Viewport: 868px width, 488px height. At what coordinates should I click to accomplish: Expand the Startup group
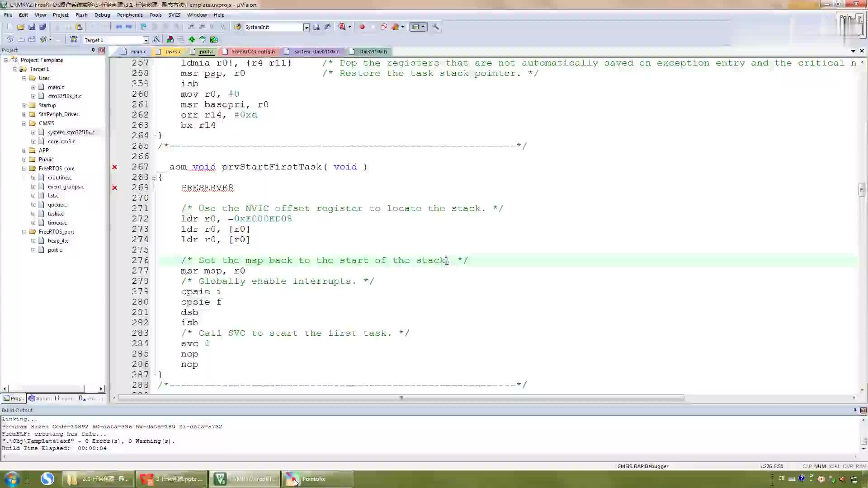click(x=24, y=105)
